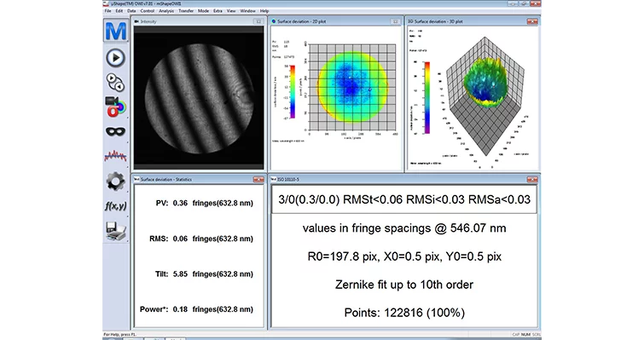This screenshot has height=340, width=644.
Task: Click the 3D plot color scale bar
Action: (427, 98)
